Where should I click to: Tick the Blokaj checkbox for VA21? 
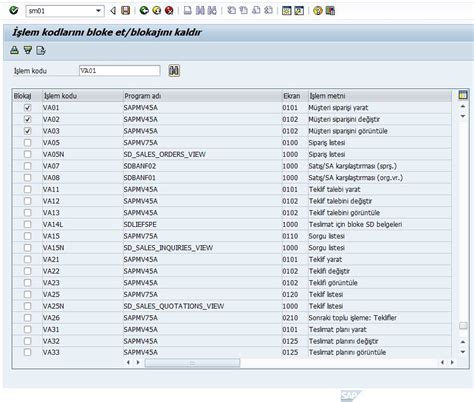coord(27,259)
